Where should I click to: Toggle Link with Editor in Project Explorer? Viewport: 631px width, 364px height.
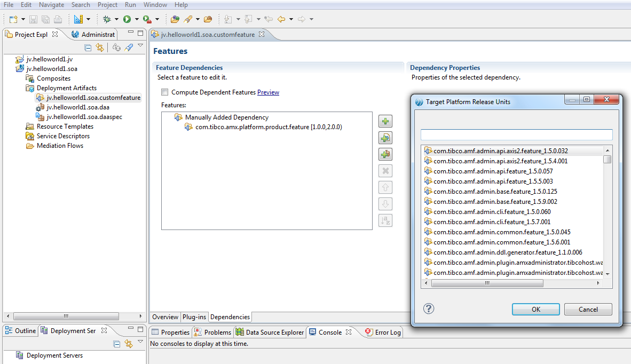tap(99, 48)
